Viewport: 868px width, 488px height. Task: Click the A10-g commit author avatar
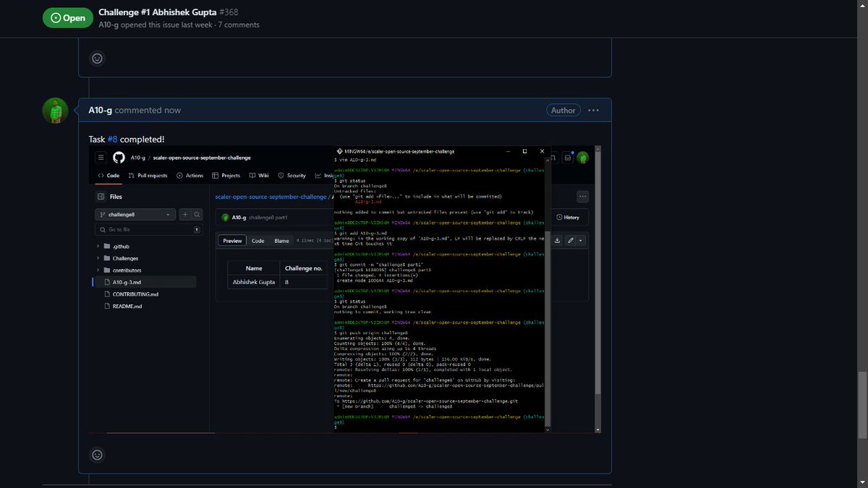tap(226, 217)
